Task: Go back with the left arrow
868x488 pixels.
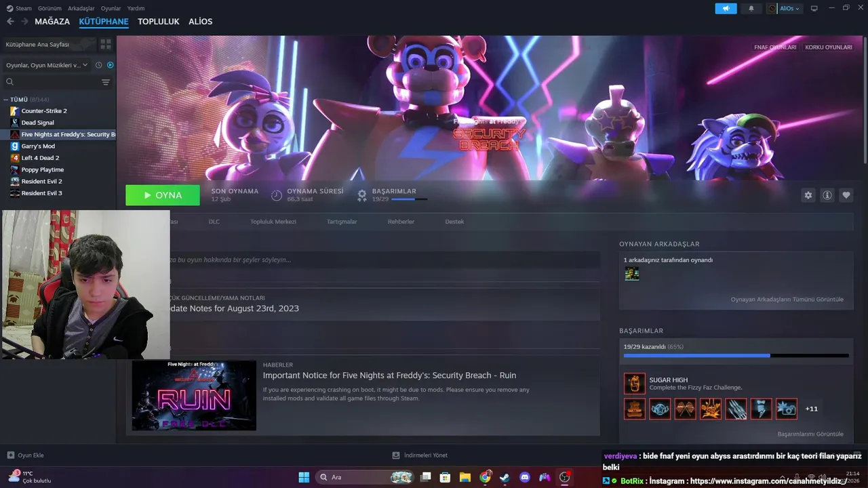Action: click(x=9, y=22)
